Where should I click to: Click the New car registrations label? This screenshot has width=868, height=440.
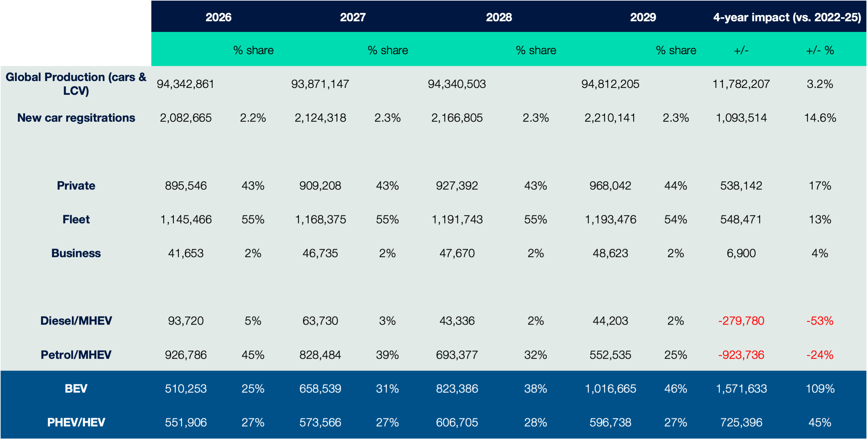76,118
